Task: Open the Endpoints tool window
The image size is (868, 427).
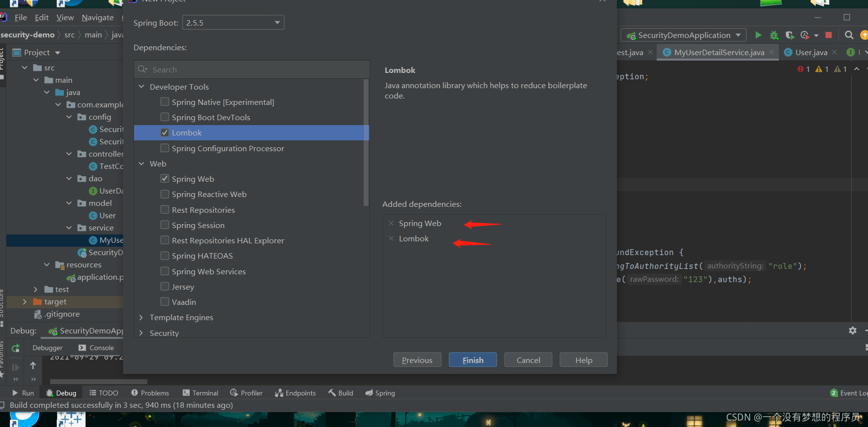Action: pos(295,393)
